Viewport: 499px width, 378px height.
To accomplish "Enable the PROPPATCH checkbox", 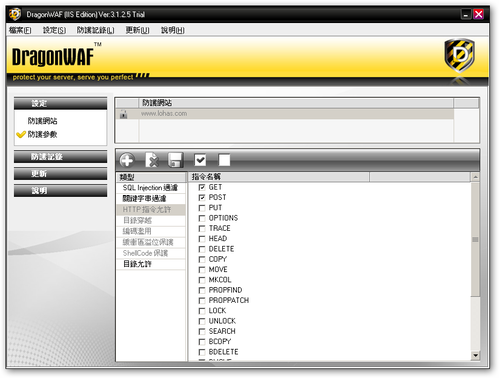I will click(x=202, y=301).
